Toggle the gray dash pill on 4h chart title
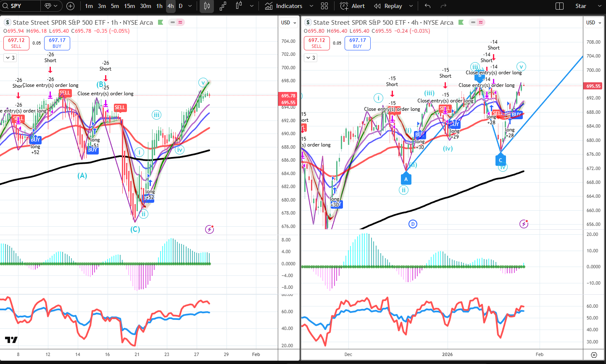 (473, 22)
